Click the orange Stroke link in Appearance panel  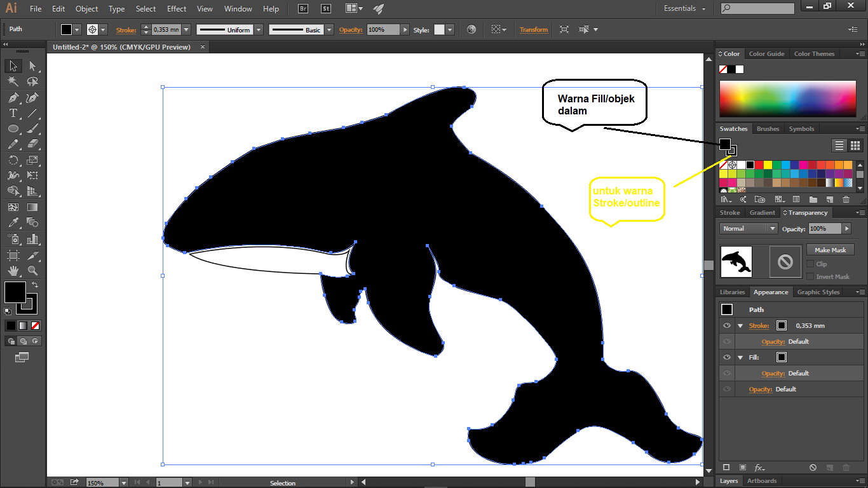pyautogui.click(x=759, y=325)
